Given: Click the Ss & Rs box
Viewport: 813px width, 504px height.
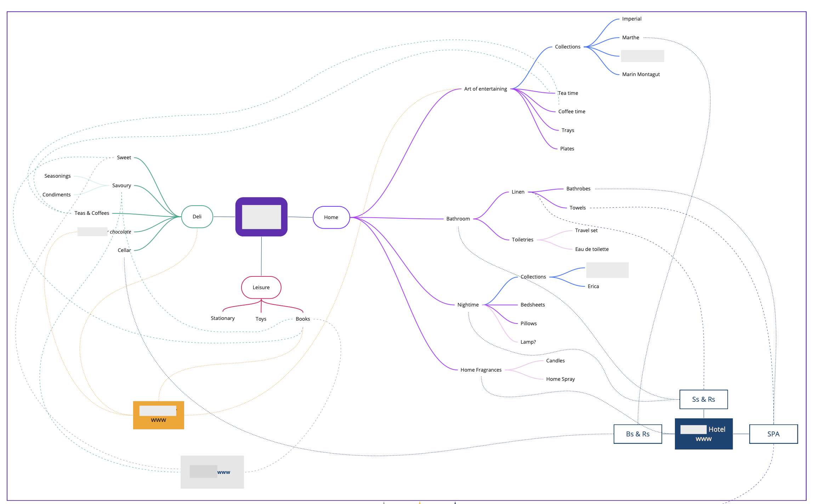Looking at the screenshot, I should (x=703, y=399).
